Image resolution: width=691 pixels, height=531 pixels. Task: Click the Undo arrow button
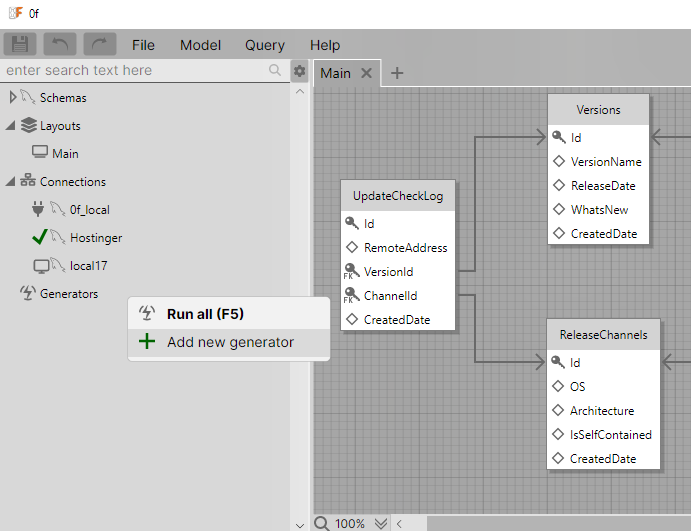(x=60, y=44)
